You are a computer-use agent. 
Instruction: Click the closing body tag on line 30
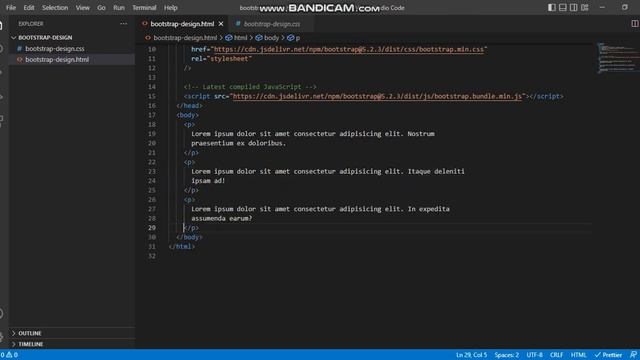(189, 237)
